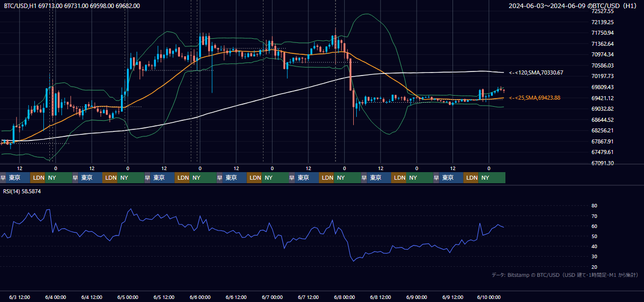Click the 6/10 00:00 date label
This screenshot has height=302, width=644.
pos(488,297)
